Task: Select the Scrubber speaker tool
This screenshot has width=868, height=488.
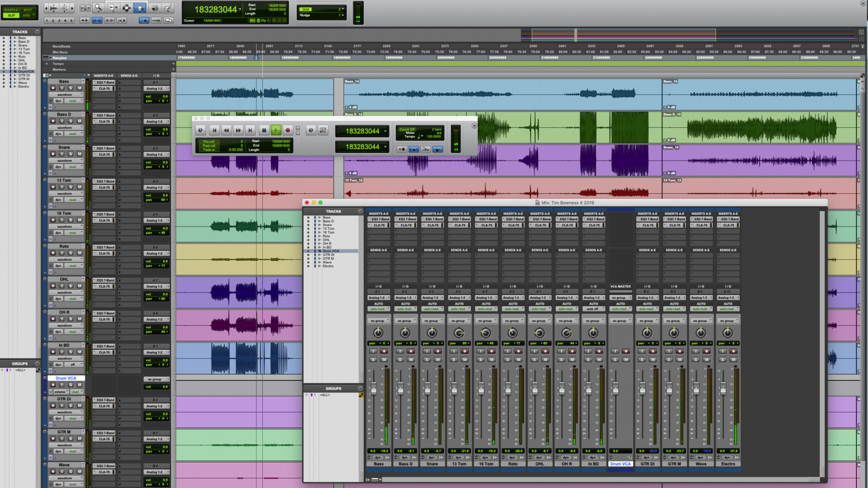Action: pyautogui.click(x=155, y=8)
